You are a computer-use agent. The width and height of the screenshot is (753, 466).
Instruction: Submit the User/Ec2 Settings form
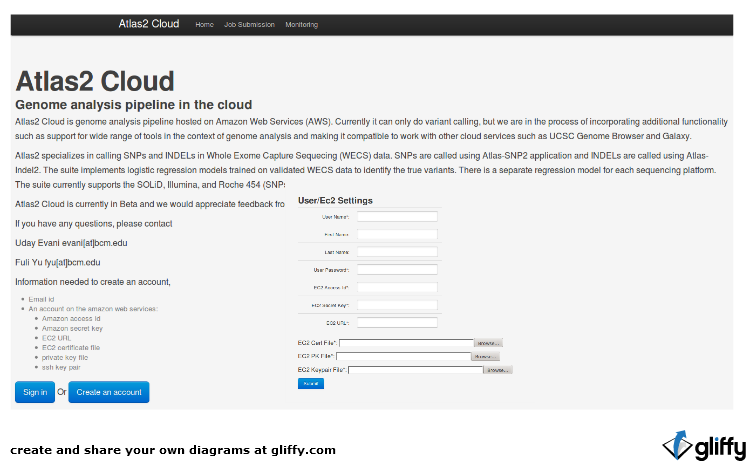pos(311,383)
